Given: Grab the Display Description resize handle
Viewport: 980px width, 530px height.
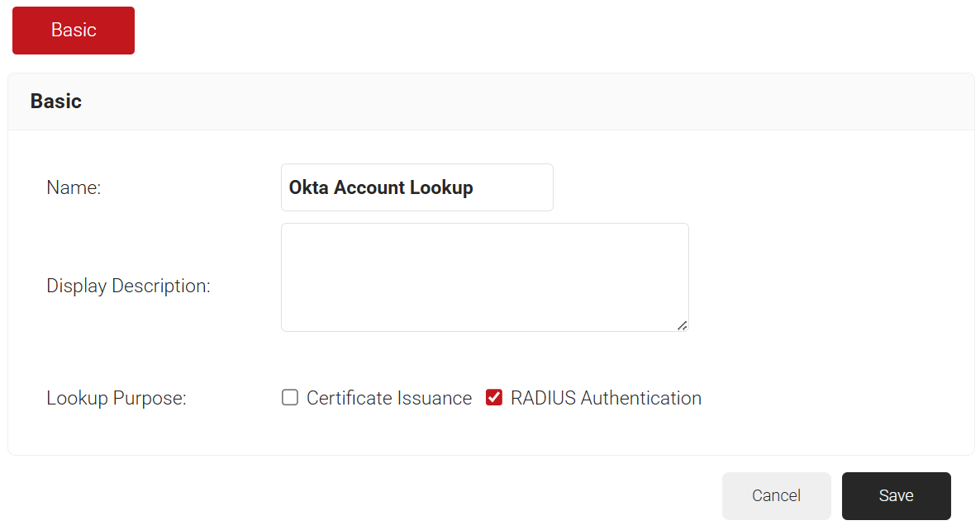Looking at the screenshot, I should (682, 325).
